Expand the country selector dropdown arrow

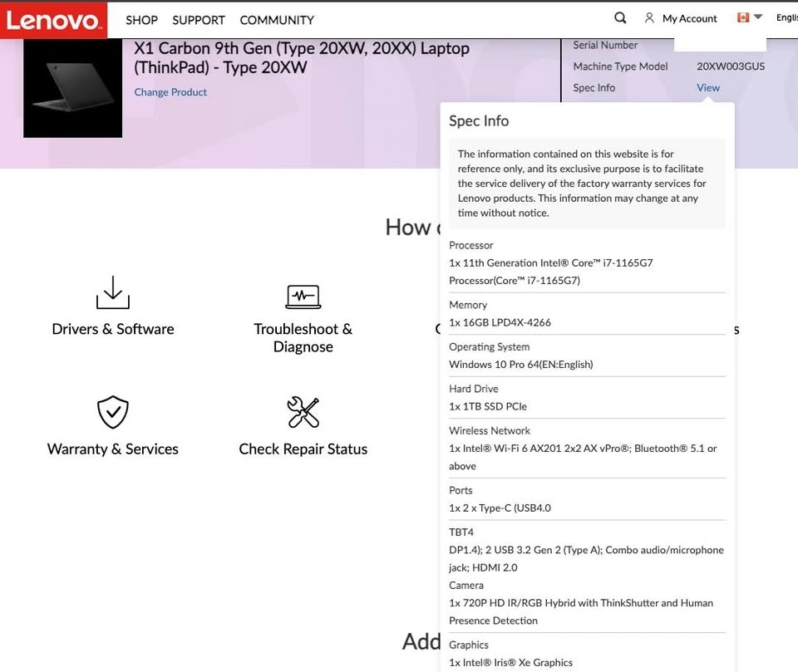(758, 17)
